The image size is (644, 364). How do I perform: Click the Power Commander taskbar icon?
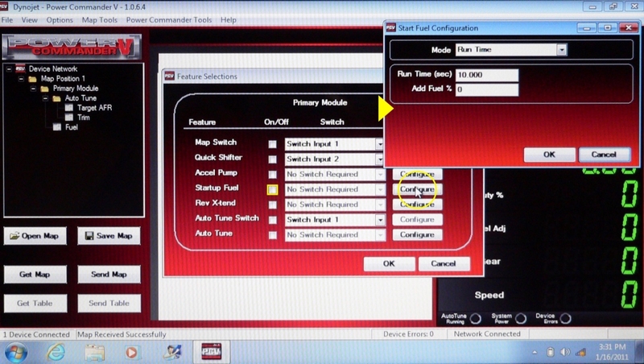[209, 352]
